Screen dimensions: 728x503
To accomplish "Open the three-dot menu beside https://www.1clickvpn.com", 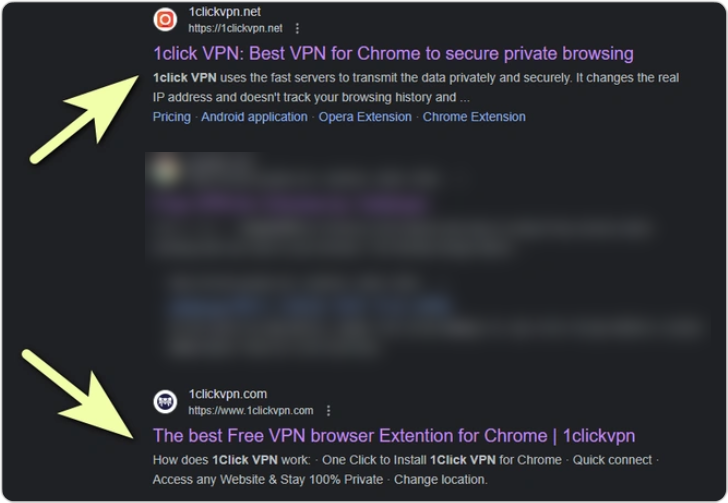I will (x=328, y=411).
